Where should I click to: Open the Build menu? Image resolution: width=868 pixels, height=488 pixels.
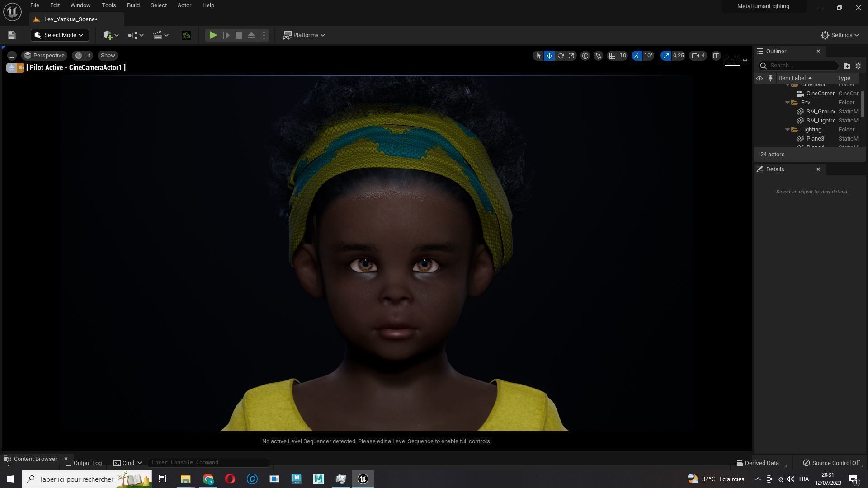click(x=133, y=5)
